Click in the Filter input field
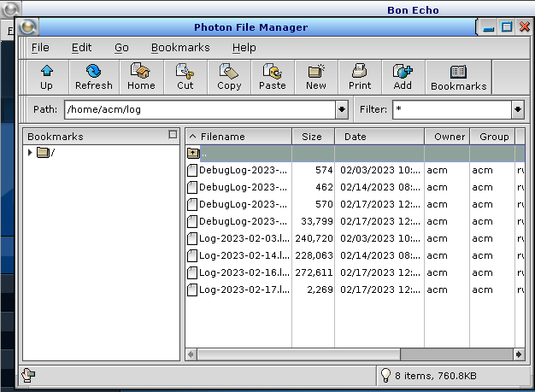535x392 pixels. pos(452,109)
